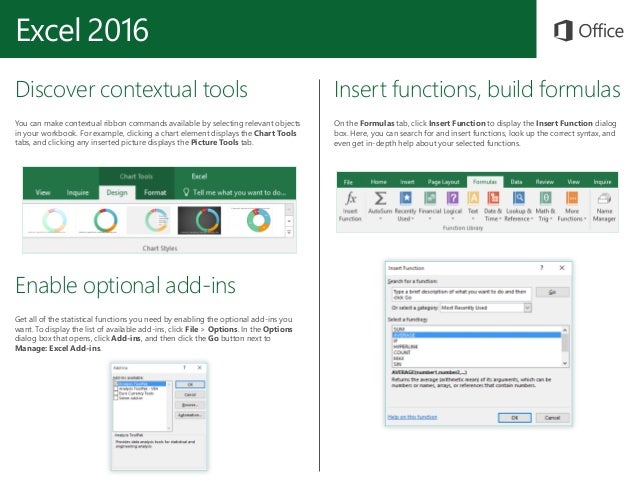
Task: Close the Add-ins dialog
Action: pyautogui.click(x=199, y=367)
